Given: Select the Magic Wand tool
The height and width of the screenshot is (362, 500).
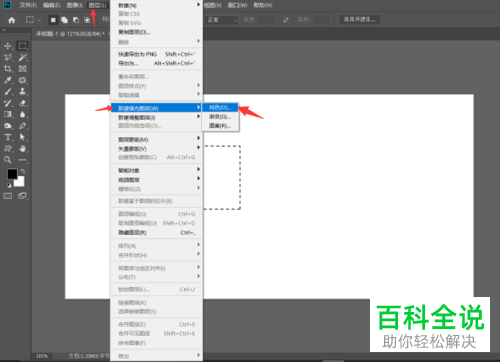Looking at the screenshot, I should (x=22, y=57).
